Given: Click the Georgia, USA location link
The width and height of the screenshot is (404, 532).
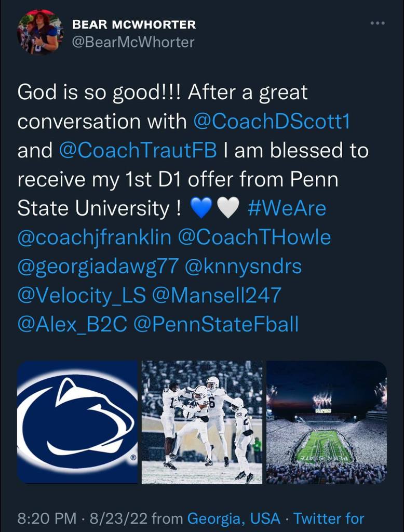Looking at the screenshot, I should tap(233, 518).
